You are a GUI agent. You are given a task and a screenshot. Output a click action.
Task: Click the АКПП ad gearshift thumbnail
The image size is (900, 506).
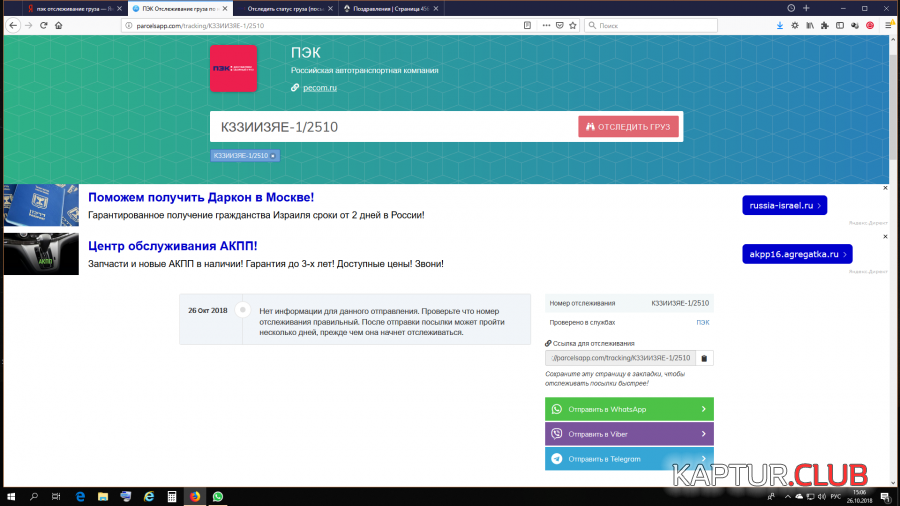[41, 254]
